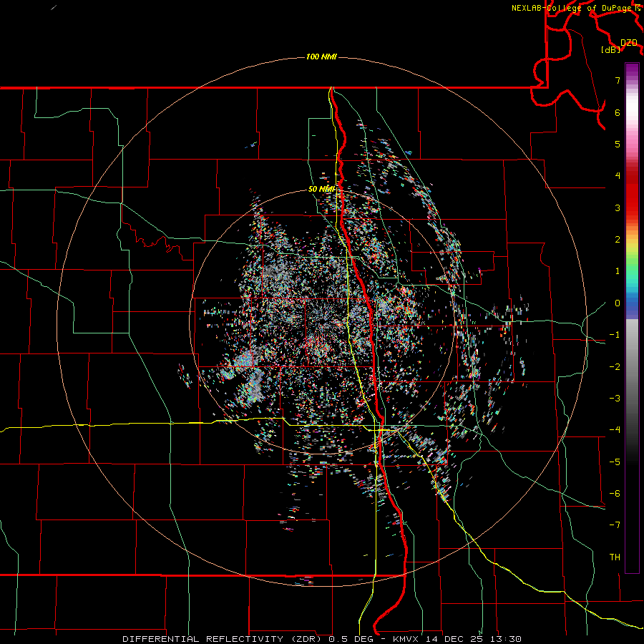The height and width of the screenshot is (644, 644).
Task: Click the DZD product label above the color scale
Action: click(x=628, y=43)
